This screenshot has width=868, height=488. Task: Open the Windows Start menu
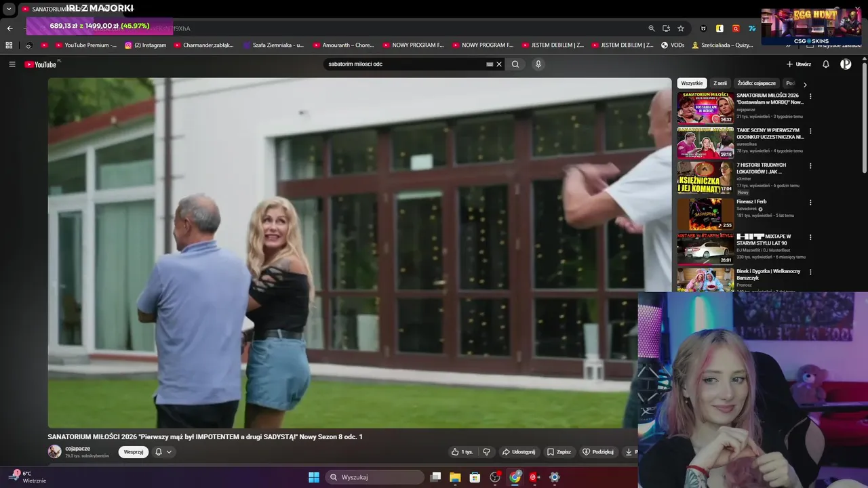314,477
